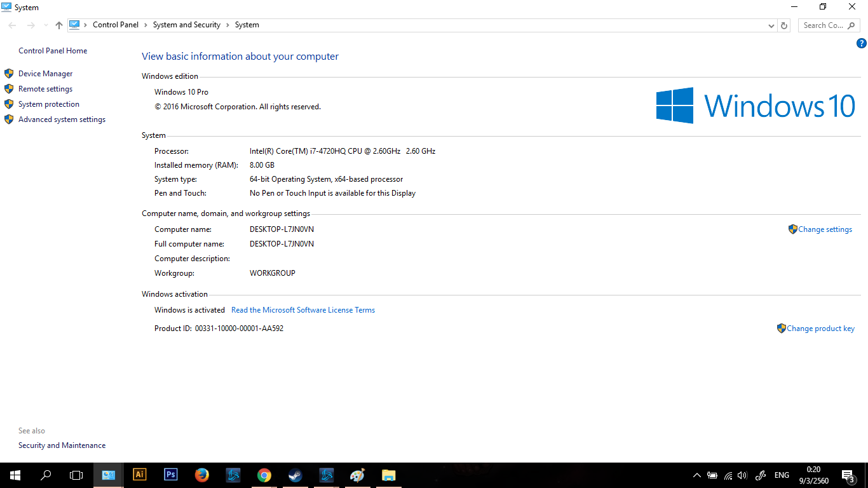Image resolution: width=868 pixels, height=488 pixels.
Task: Open the Paint palette icon on the taskbar
Action: point(358,475)
